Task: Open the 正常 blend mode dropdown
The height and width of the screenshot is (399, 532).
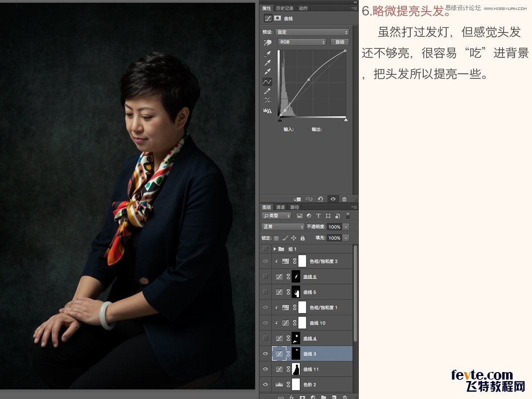Action: 282,227
